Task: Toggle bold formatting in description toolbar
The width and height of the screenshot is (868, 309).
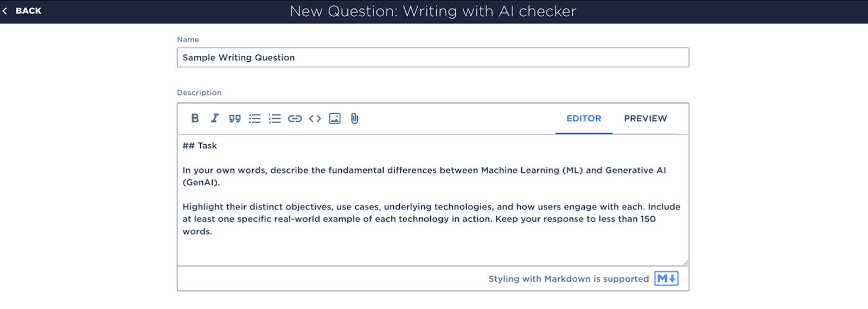Action: click(195, 118)
